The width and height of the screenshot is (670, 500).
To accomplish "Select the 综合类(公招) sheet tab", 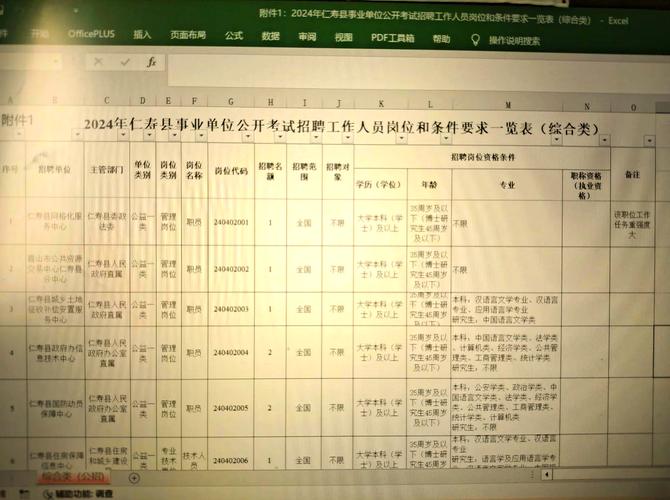I will (73, 476).
